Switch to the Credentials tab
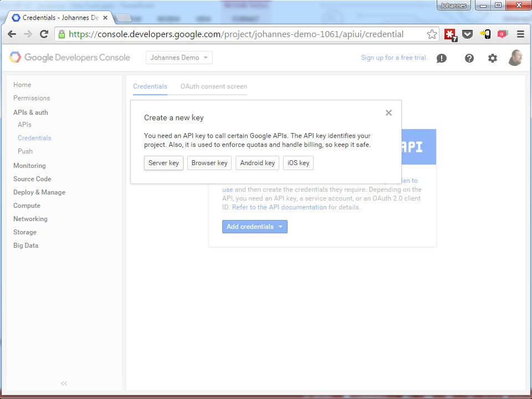The image size is (532, 399). pyautogui.click(x=150, y=86)
